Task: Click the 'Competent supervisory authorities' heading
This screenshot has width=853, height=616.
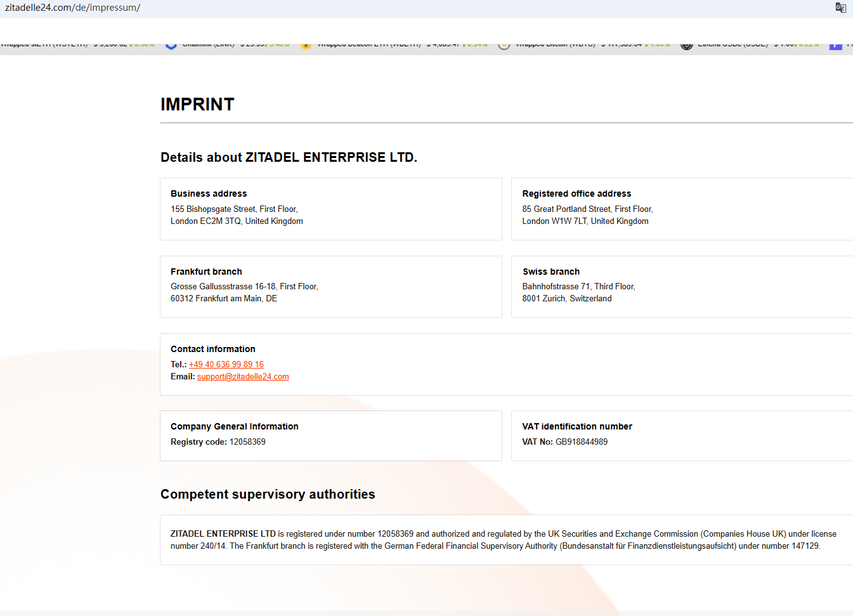Action: point(268,494)
